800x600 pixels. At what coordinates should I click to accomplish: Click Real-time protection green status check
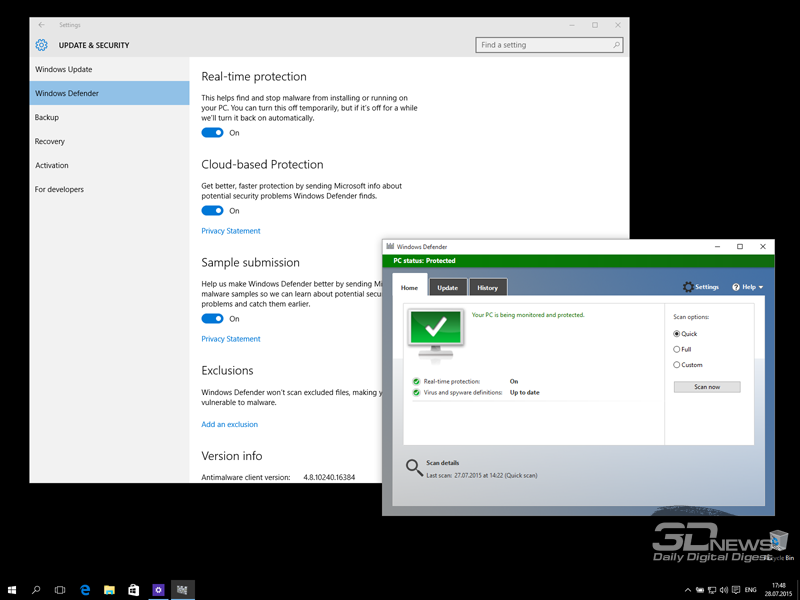416,382
